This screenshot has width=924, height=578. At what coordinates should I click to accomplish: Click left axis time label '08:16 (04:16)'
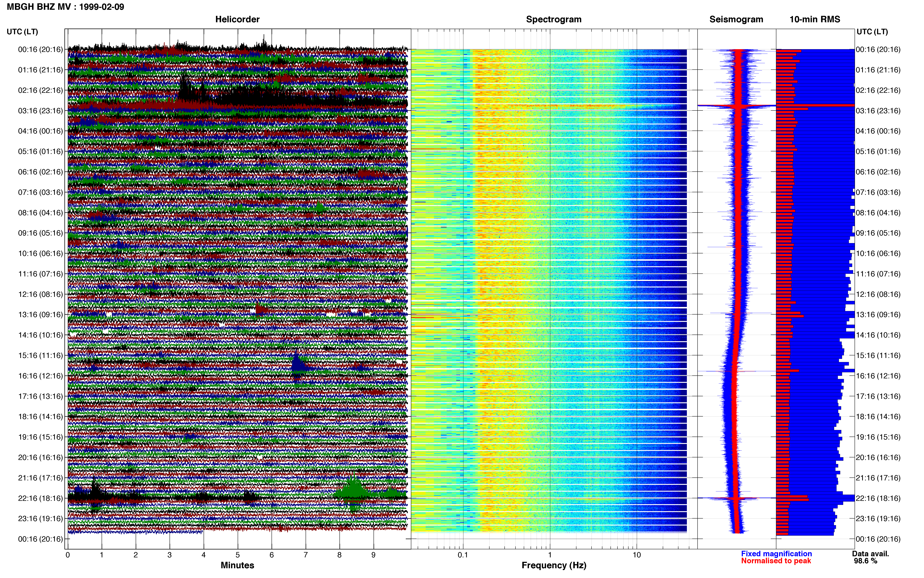[41, 212]
